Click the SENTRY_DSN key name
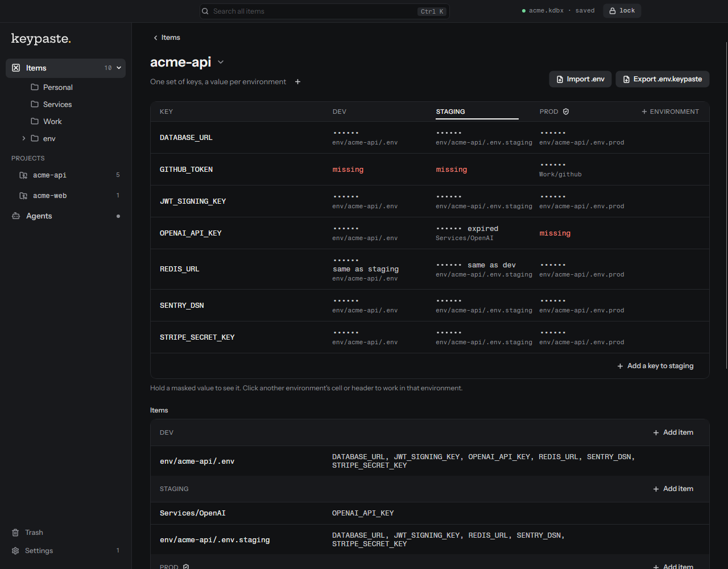728x569 pixels. coord(181,306)
